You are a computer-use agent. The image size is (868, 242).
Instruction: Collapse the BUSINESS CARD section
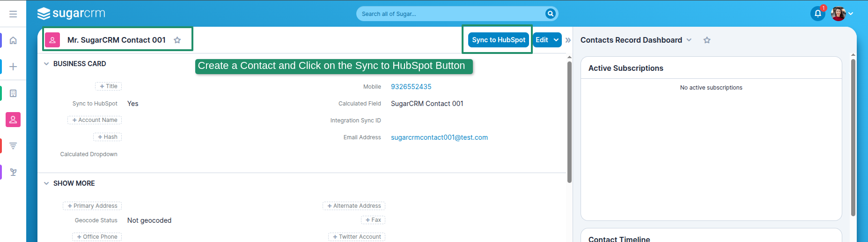pyautogui.click(x=46, y=64)
